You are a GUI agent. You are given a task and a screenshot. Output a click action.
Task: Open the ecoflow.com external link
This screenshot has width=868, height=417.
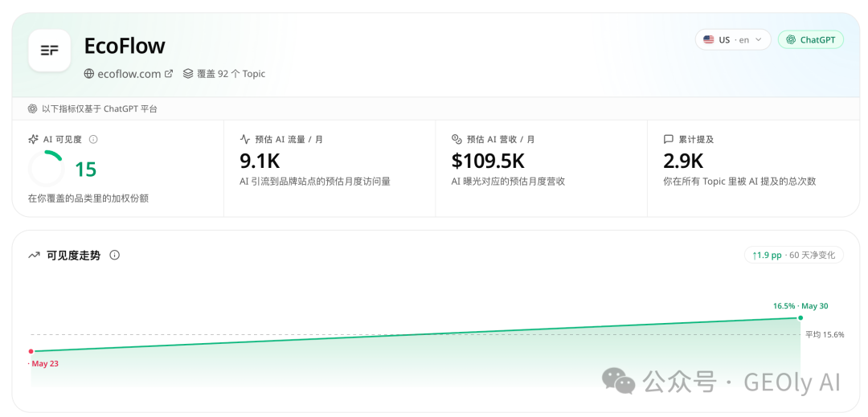coord(129,74)
